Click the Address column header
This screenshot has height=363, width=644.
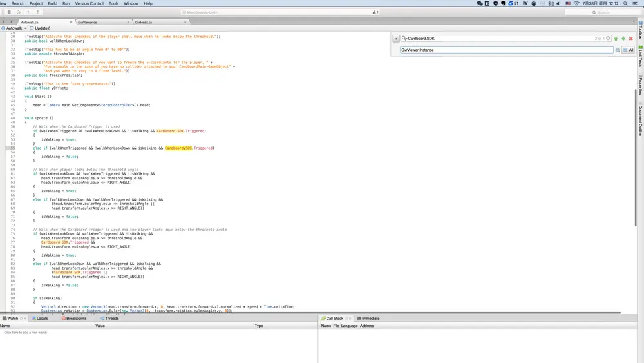point(367,326)
